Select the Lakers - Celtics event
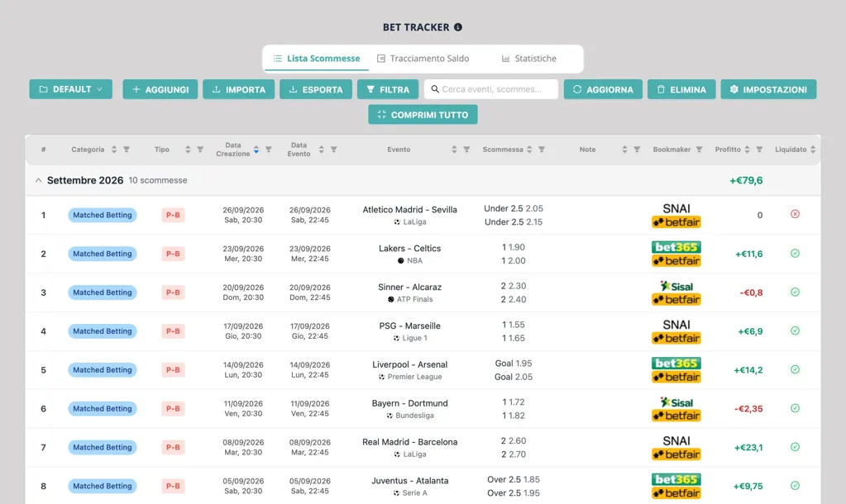846x504 pixels. click(410, 249)
